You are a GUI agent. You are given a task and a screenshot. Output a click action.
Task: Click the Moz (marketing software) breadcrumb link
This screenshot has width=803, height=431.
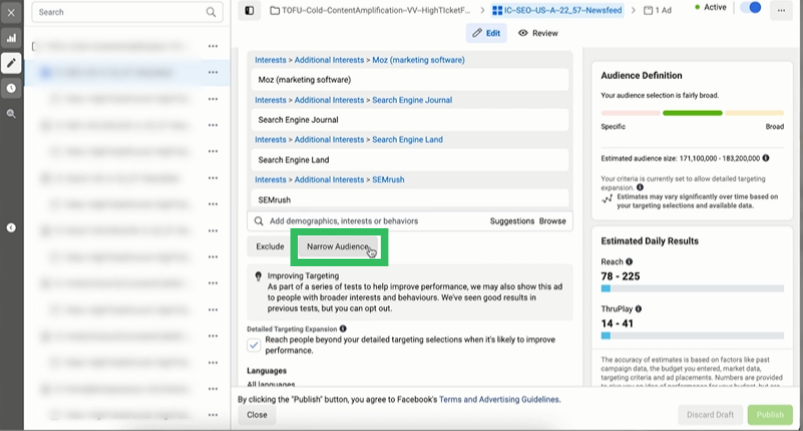(x=418, y=60)
